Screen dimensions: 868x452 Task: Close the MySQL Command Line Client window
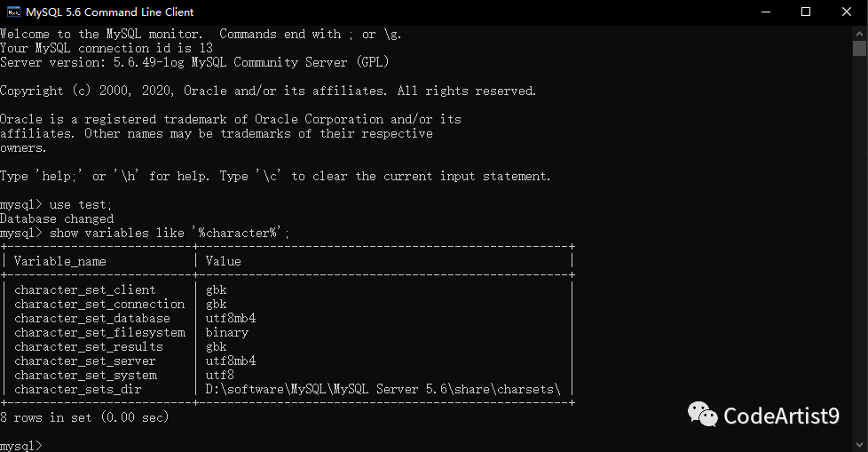coord(847,12)
